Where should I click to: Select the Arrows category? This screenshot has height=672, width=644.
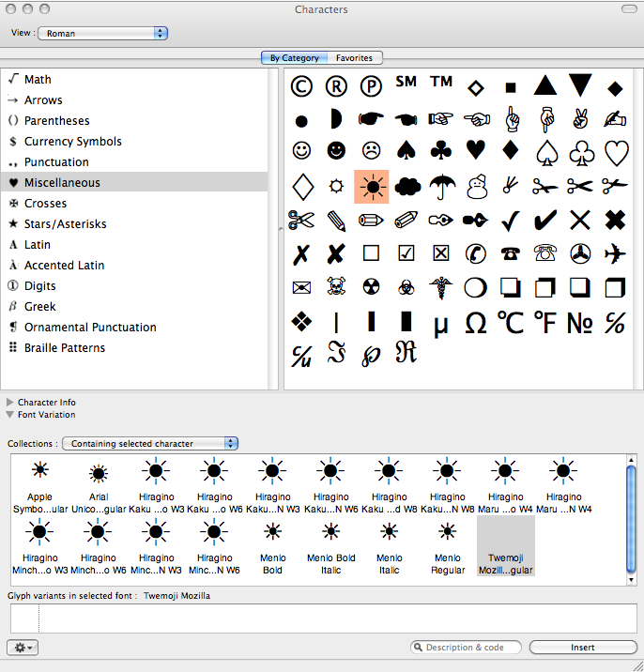134,99
